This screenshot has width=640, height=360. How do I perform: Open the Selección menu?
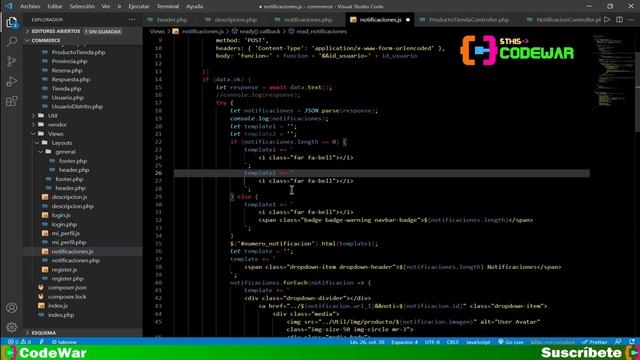[x=82, y=7]
